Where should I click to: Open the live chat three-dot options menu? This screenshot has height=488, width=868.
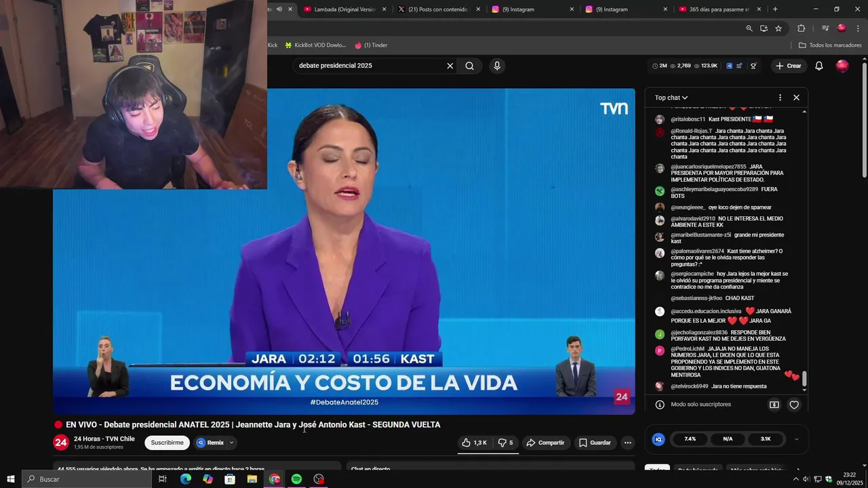[x=780, y=98]
